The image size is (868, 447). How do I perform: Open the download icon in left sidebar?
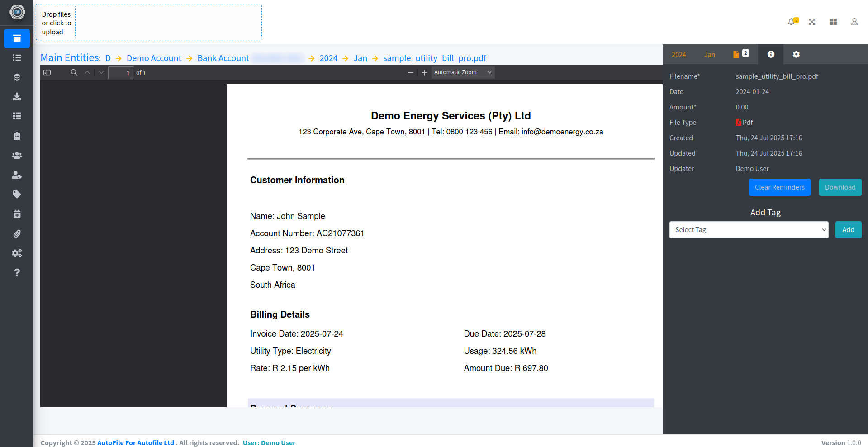point(17,96)
